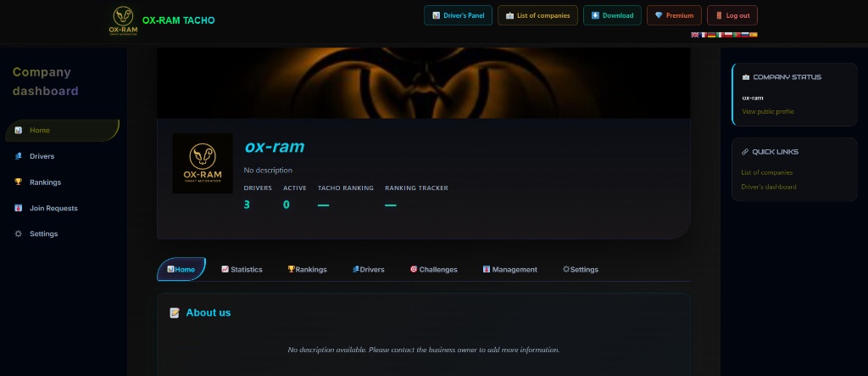Screen dimensions: 868x376
Task: Click the RANKING TRACKER label
Action: [x=416, y=188]
